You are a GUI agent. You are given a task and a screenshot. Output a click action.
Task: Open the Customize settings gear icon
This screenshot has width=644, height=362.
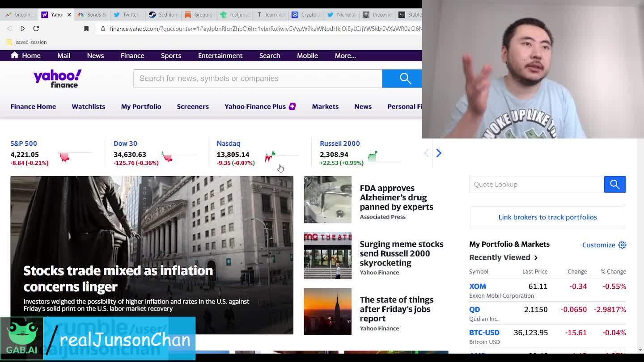coord(622,245)
